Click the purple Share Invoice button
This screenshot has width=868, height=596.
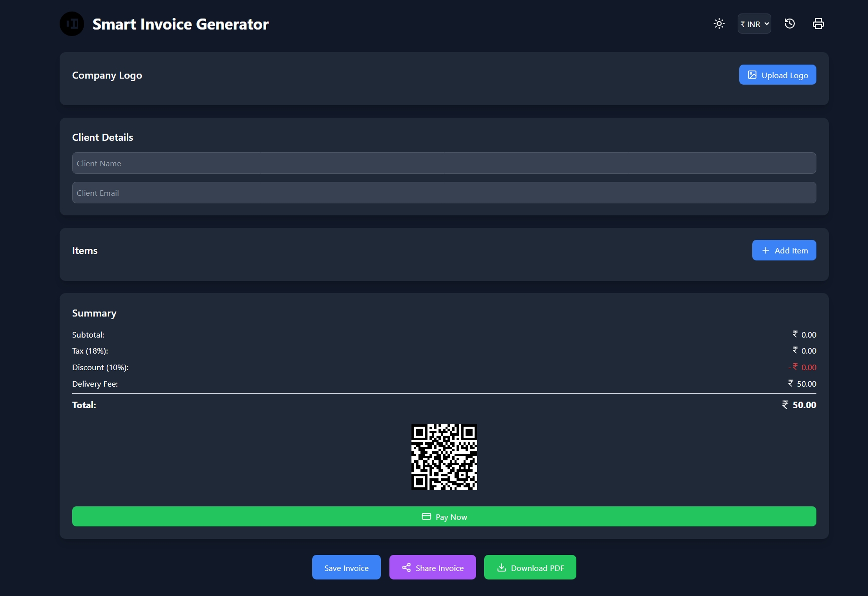[x=432, y=567]
